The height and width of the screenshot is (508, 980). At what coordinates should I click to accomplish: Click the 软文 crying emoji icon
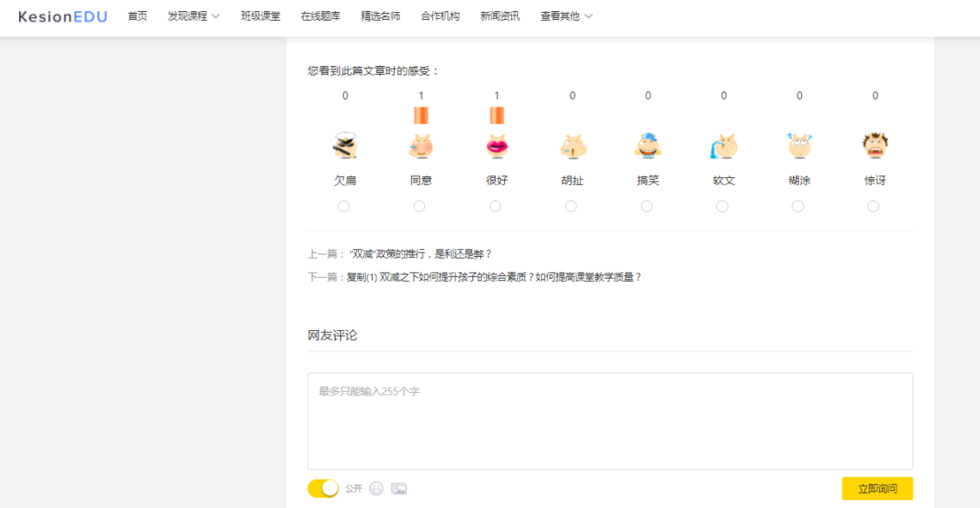pos(723,146)
